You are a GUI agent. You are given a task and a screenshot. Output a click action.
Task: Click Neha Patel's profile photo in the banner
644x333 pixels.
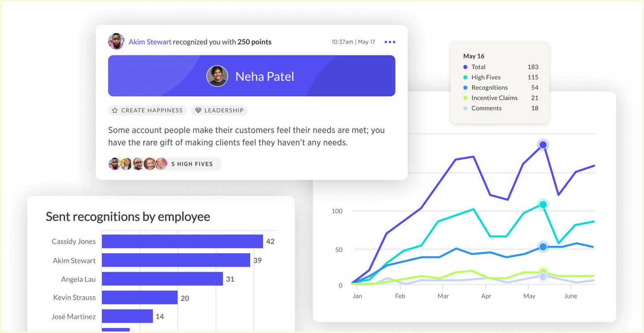coord(217,76)
